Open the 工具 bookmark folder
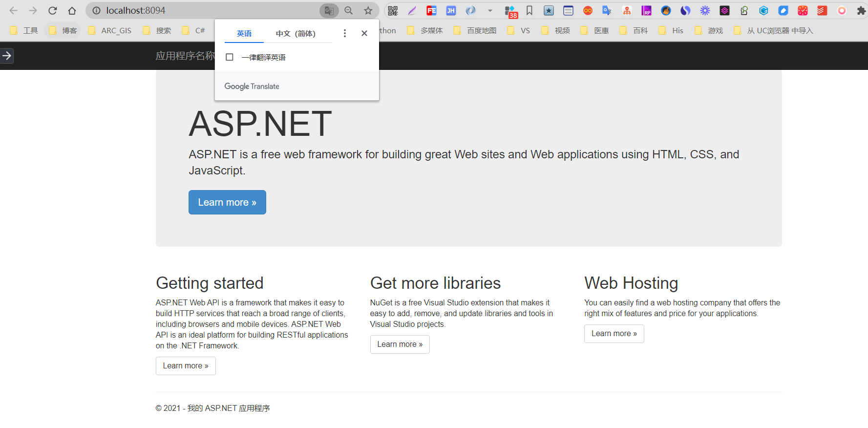This screenshot has height=428, width=868. (24, 30)
